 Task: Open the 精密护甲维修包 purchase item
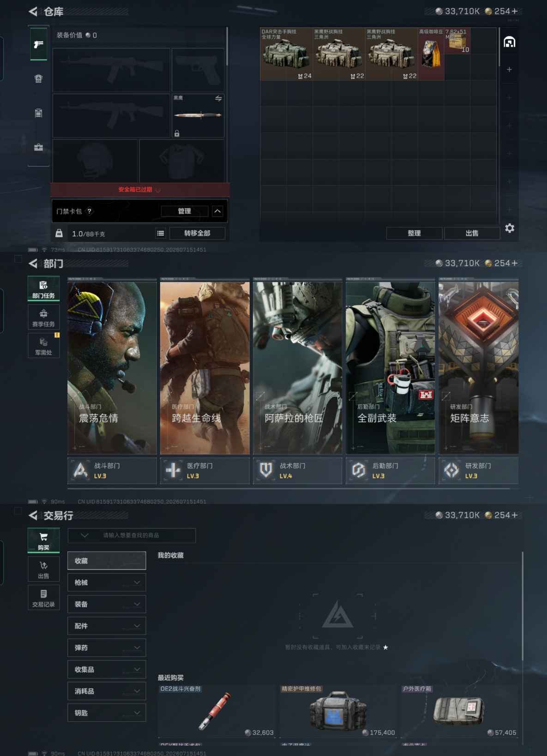tap(338, 711)
